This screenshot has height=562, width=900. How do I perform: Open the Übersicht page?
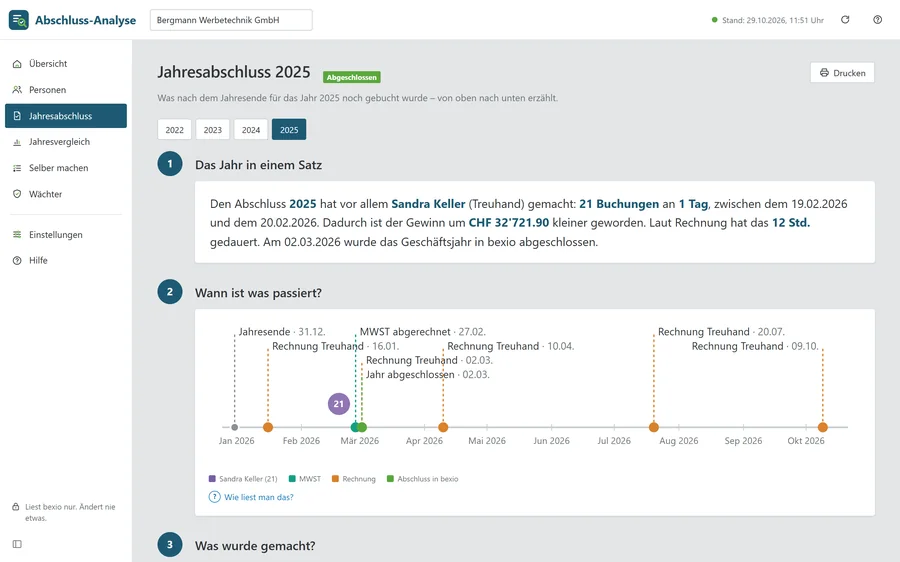click(66, 64)
